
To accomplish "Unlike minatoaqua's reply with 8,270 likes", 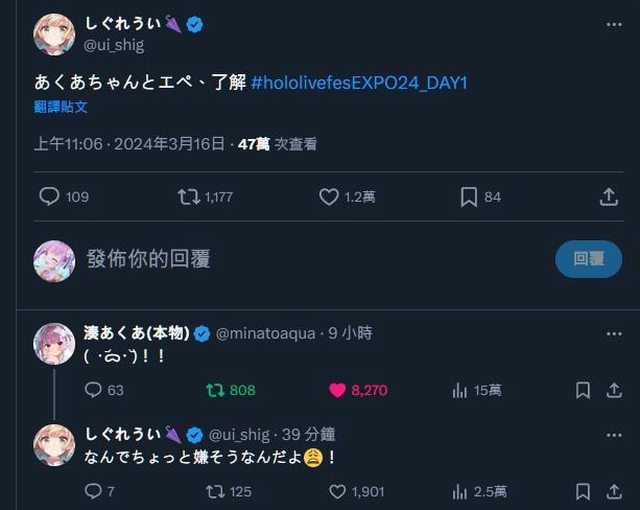I will point(338,390).
